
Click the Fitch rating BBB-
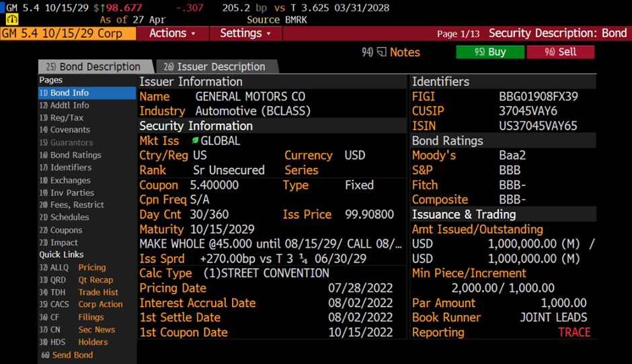512,185
